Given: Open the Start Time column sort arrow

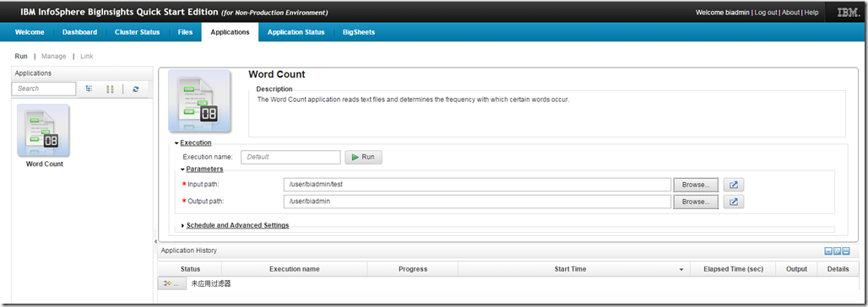Looking at the screenshot, I should (681, 269).
